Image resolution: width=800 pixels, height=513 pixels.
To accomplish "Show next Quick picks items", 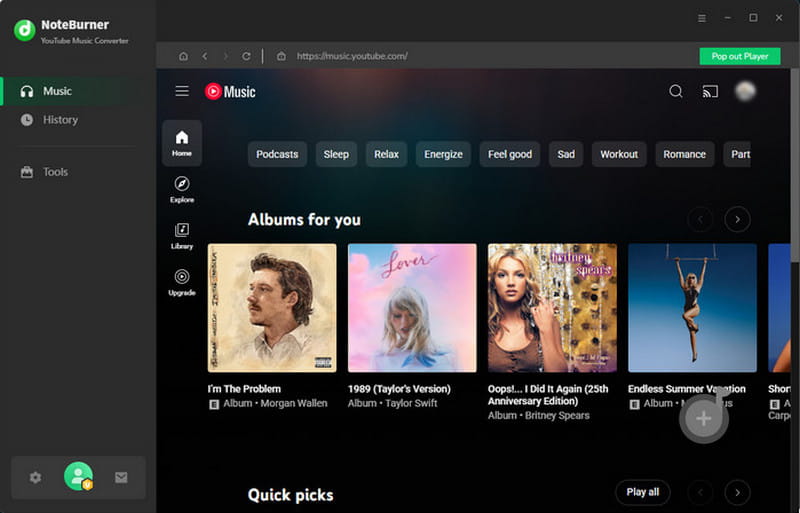I will tap(737, 493).
